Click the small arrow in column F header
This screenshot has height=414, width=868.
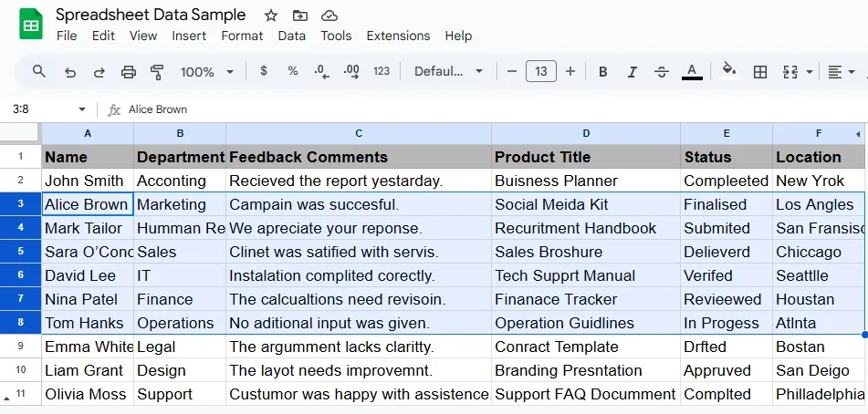(x=857, y=134)
